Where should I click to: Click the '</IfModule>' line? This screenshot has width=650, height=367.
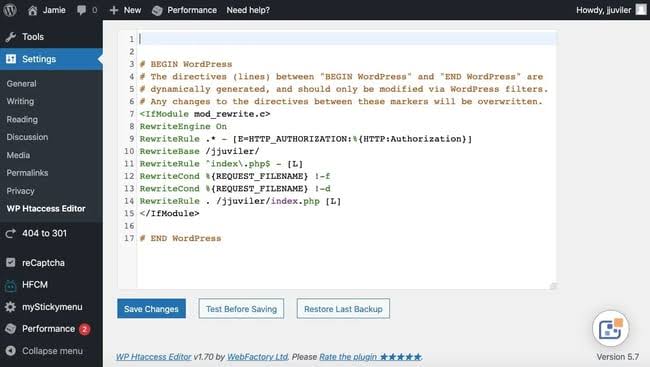coord(170,214)
